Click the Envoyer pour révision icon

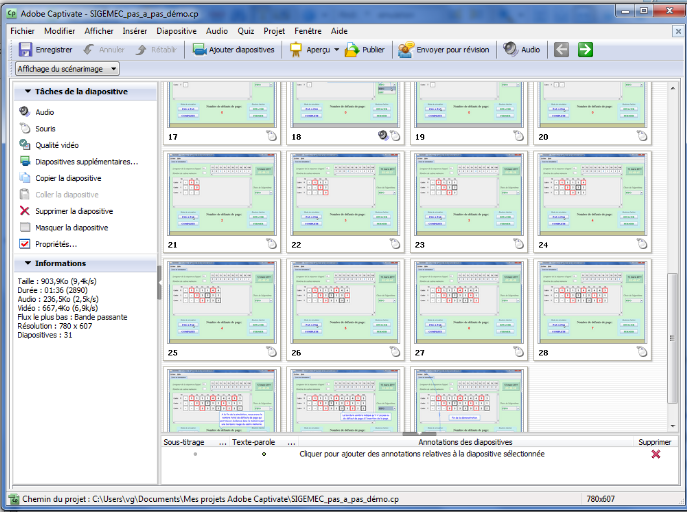[x=406, y=49]
